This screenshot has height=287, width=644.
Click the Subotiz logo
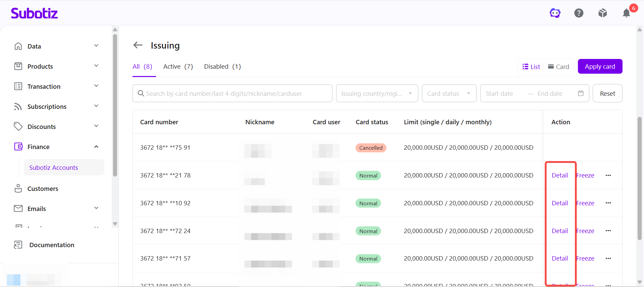[x=34, y=13]
